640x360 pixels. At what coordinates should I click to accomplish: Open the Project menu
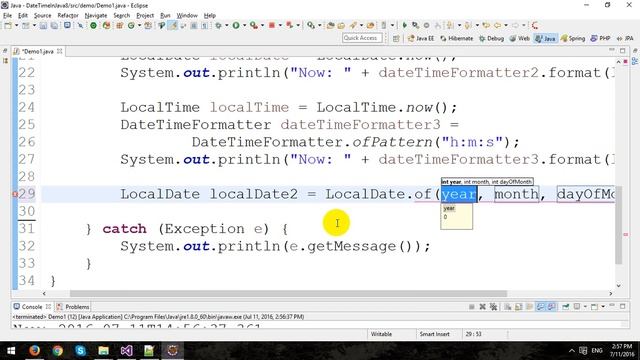coord(145,16)
